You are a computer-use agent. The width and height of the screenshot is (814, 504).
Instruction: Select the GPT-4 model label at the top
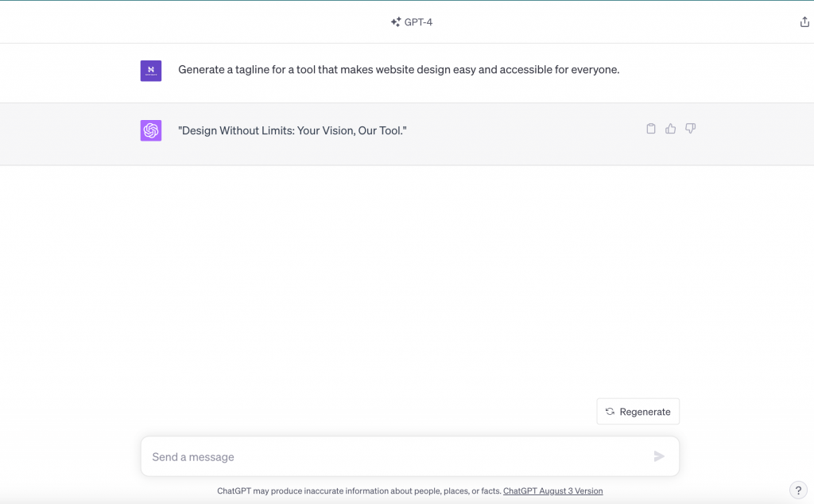[417, 21]
